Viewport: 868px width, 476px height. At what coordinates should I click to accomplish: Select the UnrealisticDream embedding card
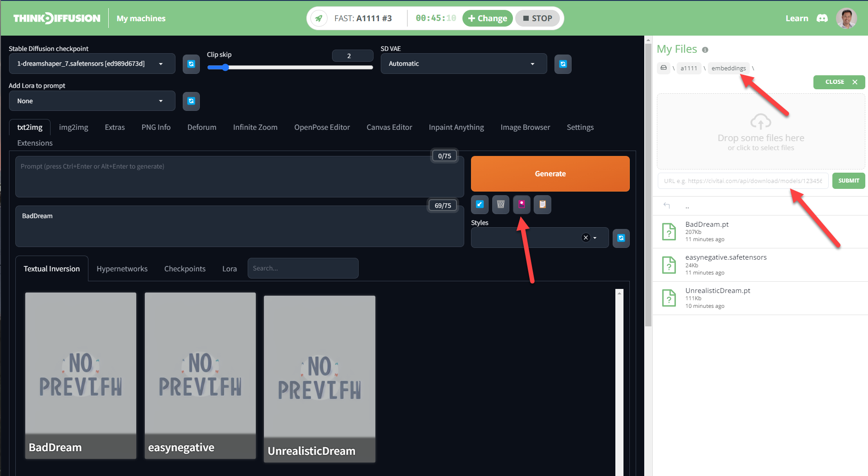tap(319, 379)
